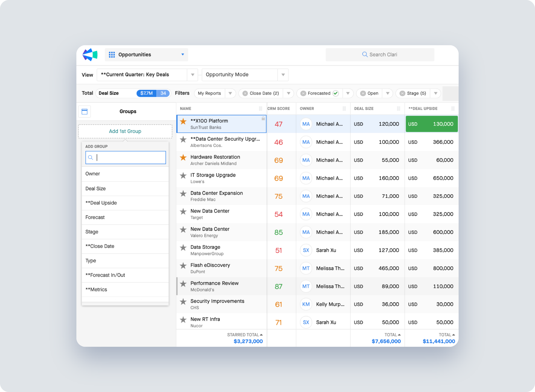Viewport: 535px width, 392px height.
Task: Click the My Reports filter chip
Action: 209,93
